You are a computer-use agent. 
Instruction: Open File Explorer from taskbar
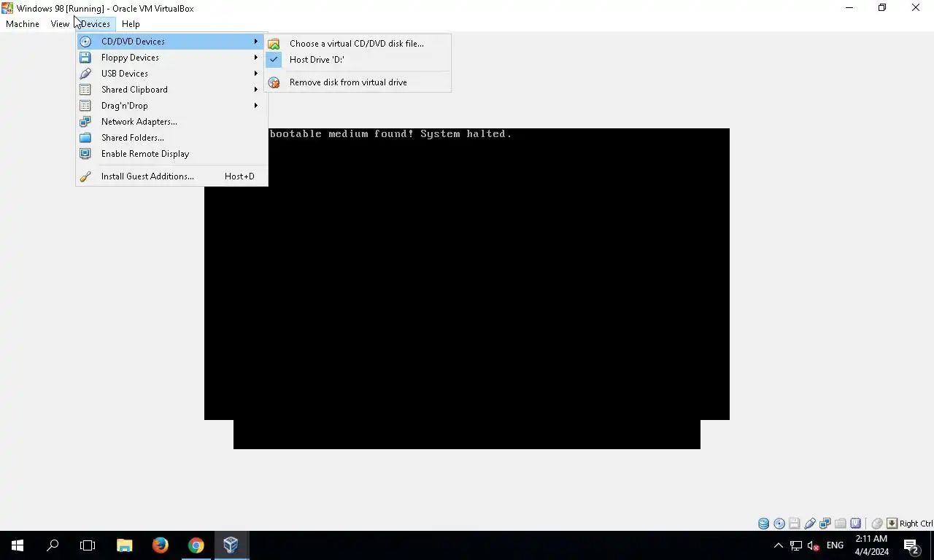click(x=125, y=545)
